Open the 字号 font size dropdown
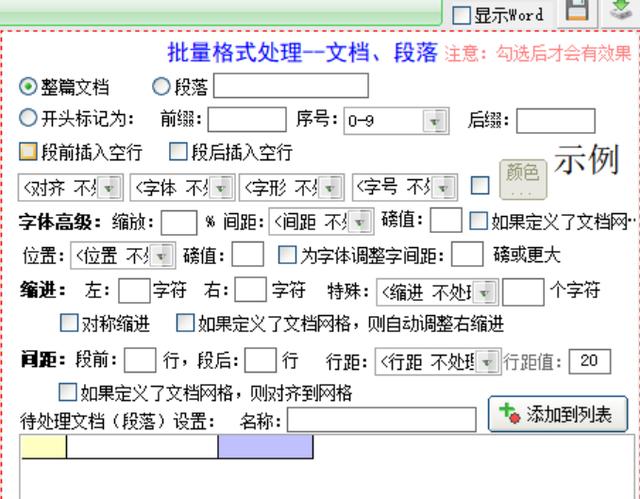The height and width of the screenshot is (499, 640). [x=405, y=188]
